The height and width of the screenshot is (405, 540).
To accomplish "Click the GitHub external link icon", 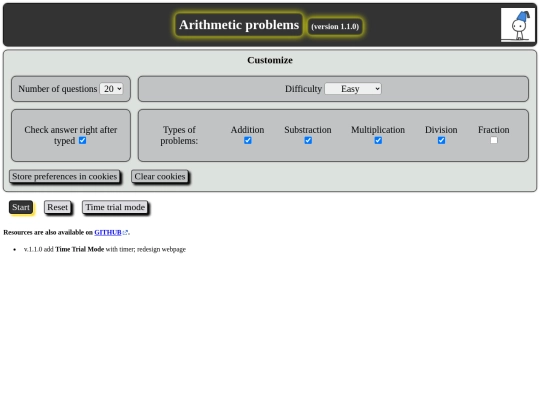I will 125,232.
